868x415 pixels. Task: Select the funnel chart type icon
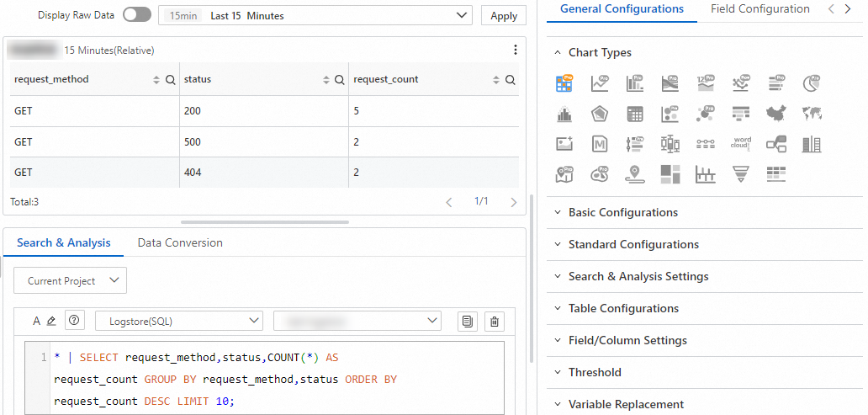click(x=741, y=174)
